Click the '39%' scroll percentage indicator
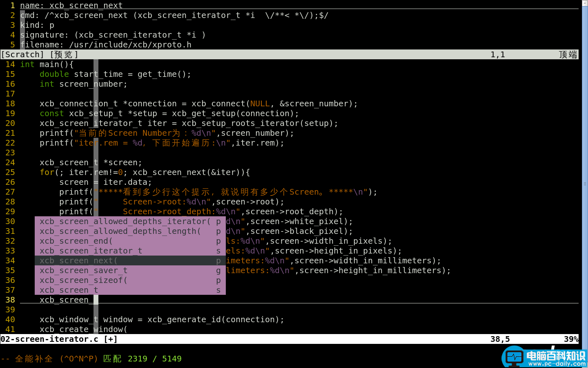 [571, 339]
